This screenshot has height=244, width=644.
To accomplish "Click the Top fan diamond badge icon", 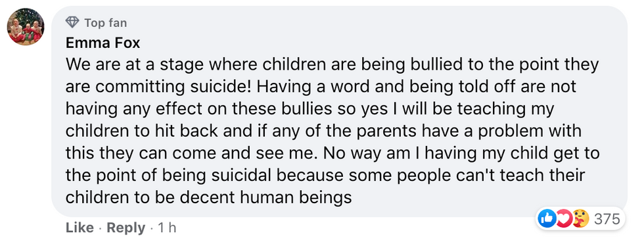I will coord(72,22).
